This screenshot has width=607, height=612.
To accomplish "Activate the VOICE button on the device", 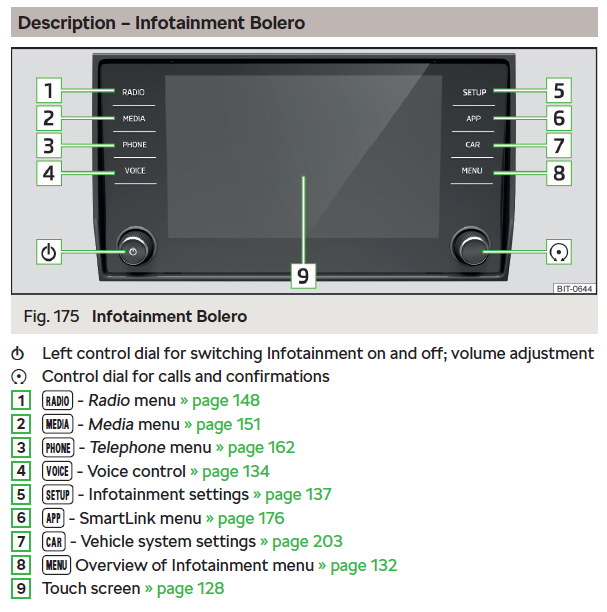I will pyautogui.click(x=135, y=171).
